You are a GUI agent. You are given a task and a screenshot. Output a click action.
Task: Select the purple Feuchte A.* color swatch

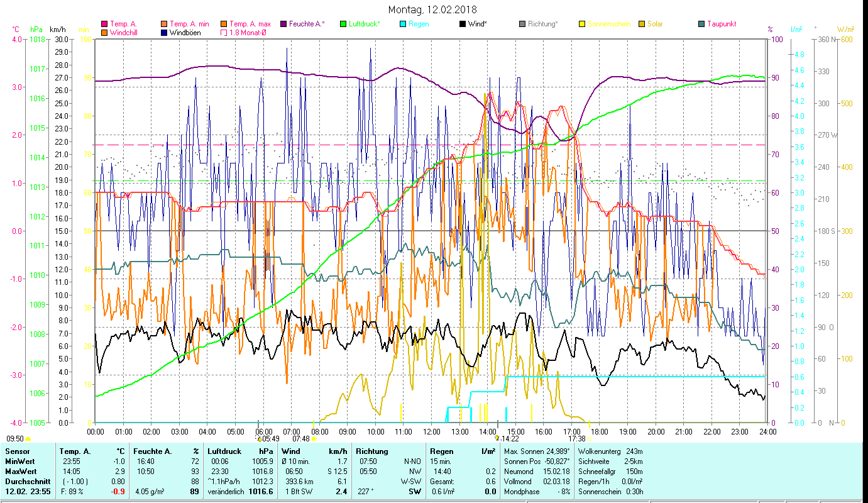click(x=282, y=25)
